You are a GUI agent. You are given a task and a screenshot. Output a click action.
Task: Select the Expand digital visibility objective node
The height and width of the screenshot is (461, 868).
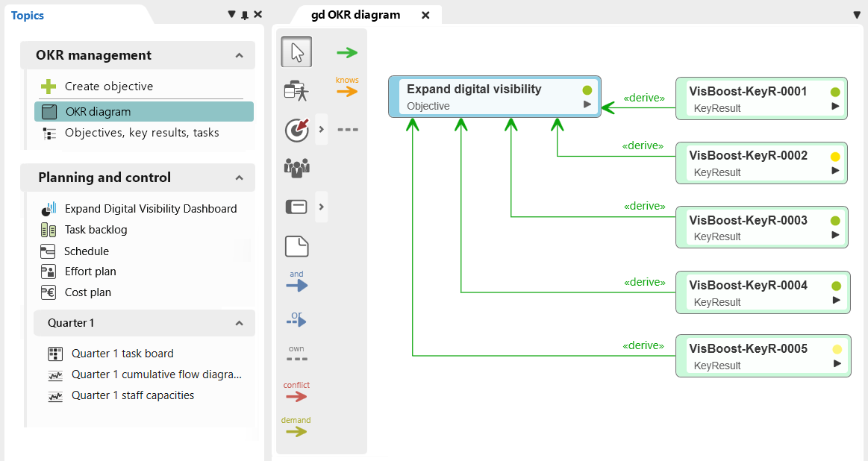click(x=494, y=97)
